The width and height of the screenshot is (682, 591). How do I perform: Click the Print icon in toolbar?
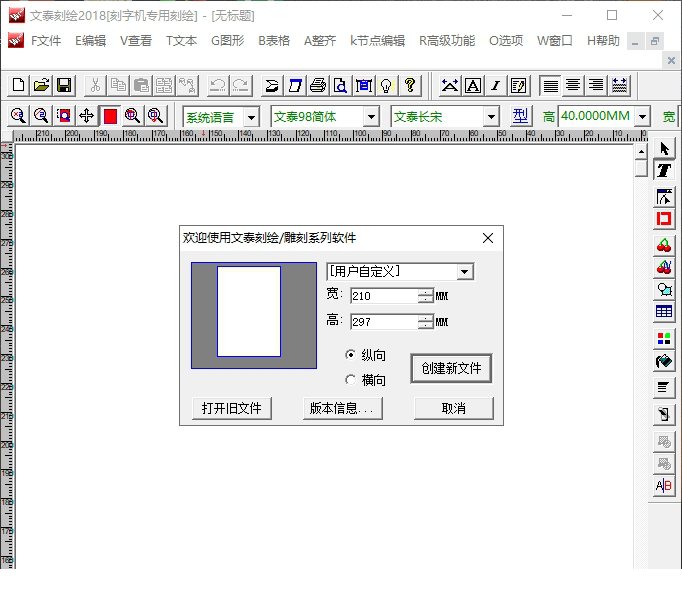[318, 85]
